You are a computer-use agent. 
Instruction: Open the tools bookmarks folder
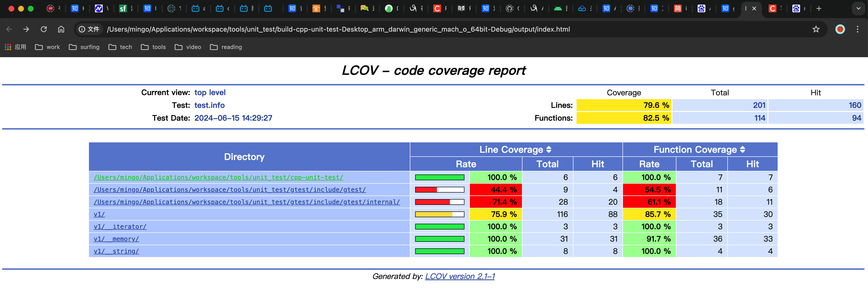(153, 47)
